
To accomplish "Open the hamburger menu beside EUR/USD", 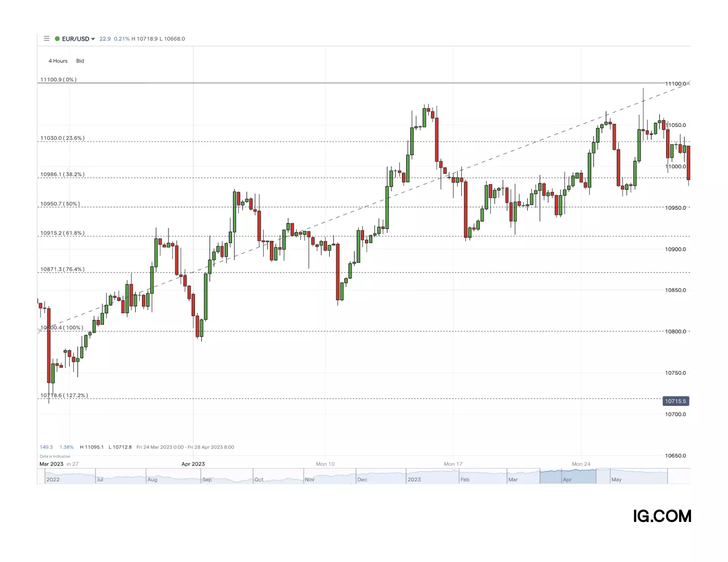I will point(46,39).
